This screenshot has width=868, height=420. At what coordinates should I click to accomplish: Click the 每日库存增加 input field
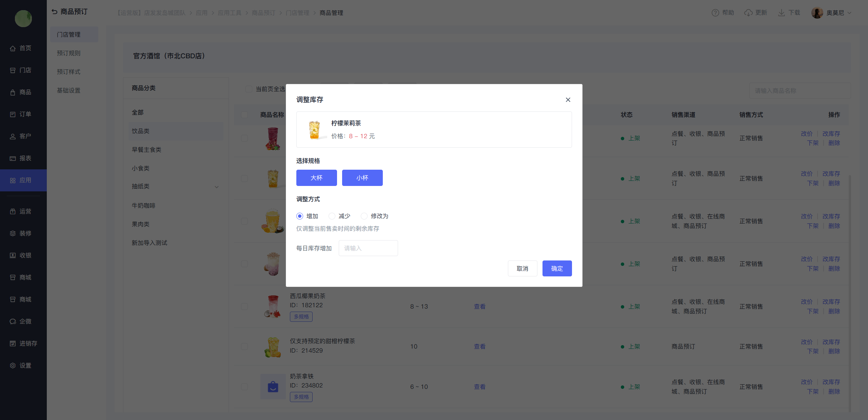[x=368, y=248]
